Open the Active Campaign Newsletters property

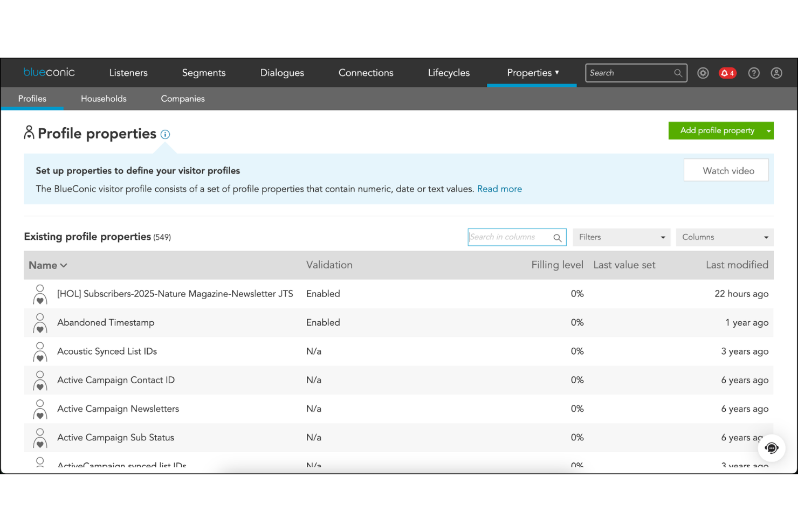tap(118, 409)
